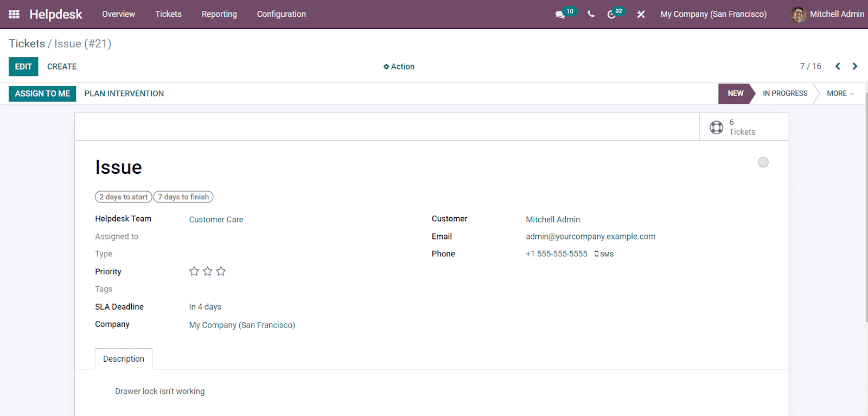Click the 'Helpdesk Team' field label
Screen dimensions: 868x416
click(x=123, y=218)
